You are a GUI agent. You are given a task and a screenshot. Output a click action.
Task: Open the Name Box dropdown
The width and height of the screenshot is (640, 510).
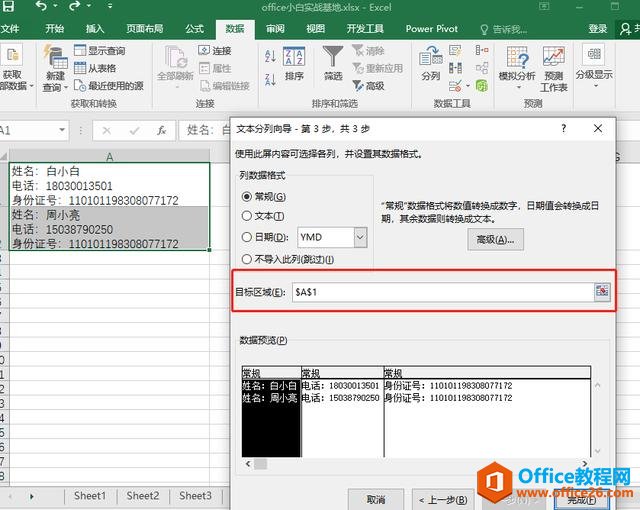pos(62,130)
